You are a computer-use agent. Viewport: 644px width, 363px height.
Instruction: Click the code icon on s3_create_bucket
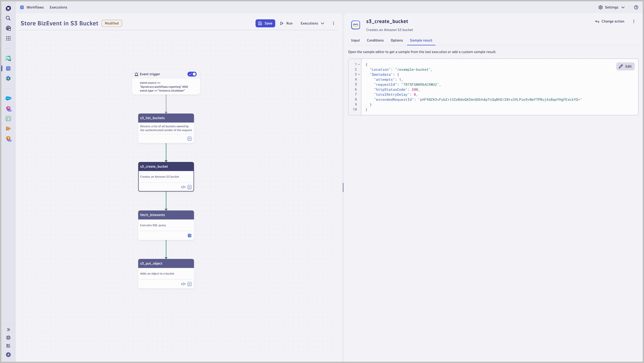[183, 187]
